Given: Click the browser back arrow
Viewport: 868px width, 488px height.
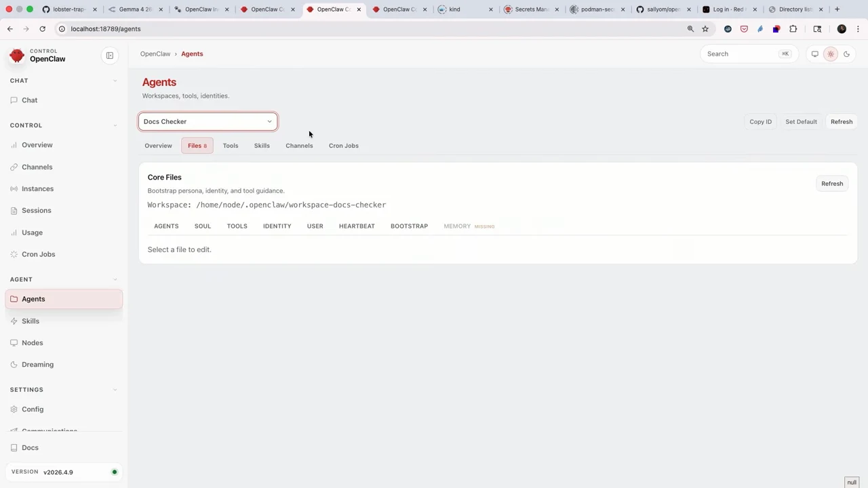Looking at the screenshot, I should pyautogui.click(x=10, y=29).
